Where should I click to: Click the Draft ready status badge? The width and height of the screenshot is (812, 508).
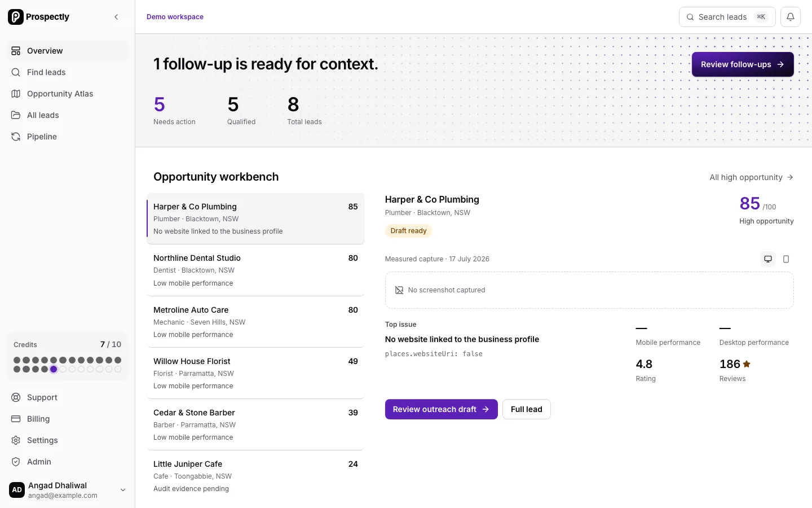[408, 231]
